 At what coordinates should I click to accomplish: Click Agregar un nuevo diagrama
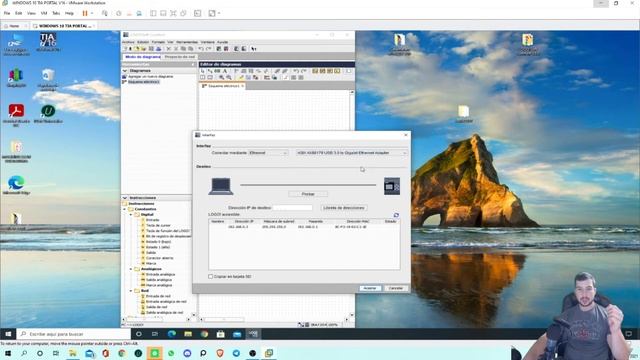[x=150, y=76]
